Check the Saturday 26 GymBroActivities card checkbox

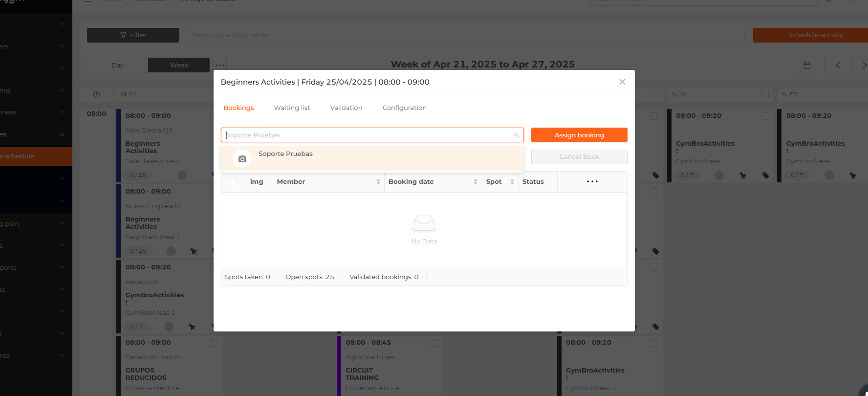click(765, 116)
